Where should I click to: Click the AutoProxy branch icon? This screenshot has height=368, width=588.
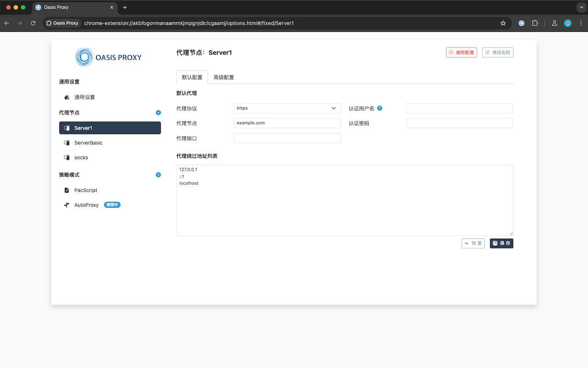[x=67, y=205]
